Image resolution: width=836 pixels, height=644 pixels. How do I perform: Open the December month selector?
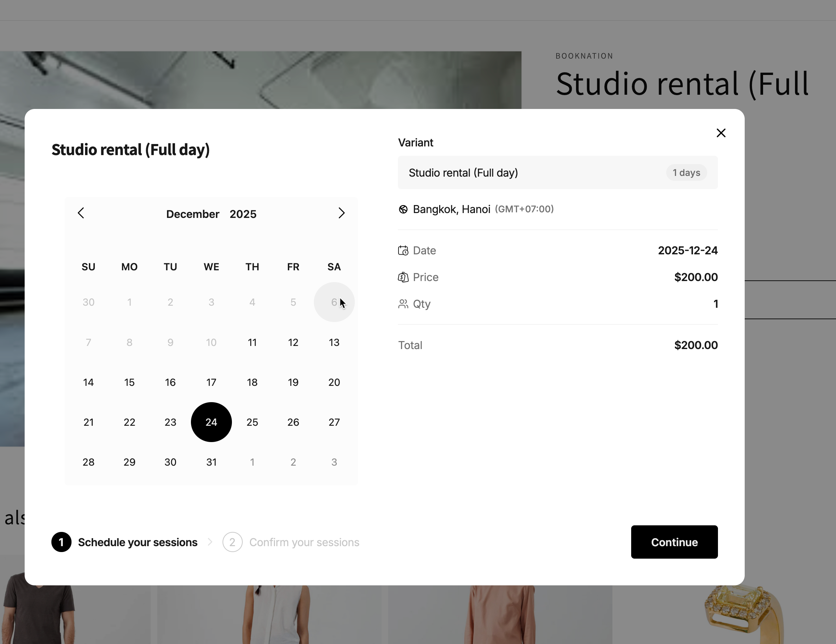click(x=193, y=214)
